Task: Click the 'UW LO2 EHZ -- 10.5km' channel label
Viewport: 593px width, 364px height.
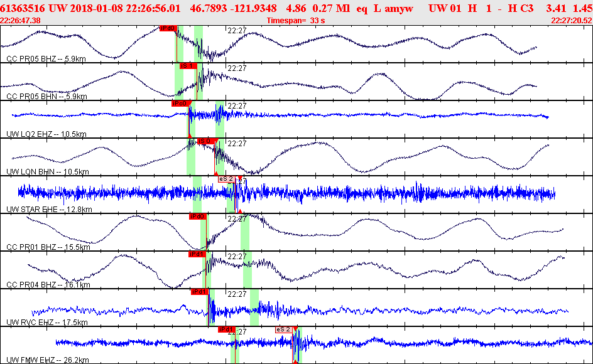Action: click(x=46, y=134)
